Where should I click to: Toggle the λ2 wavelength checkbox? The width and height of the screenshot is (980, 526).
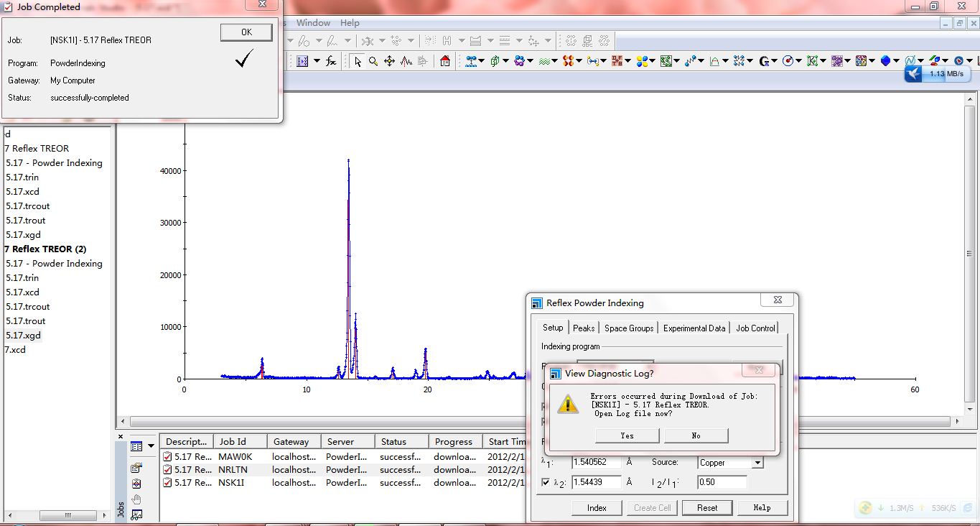[x=546, y=482]
